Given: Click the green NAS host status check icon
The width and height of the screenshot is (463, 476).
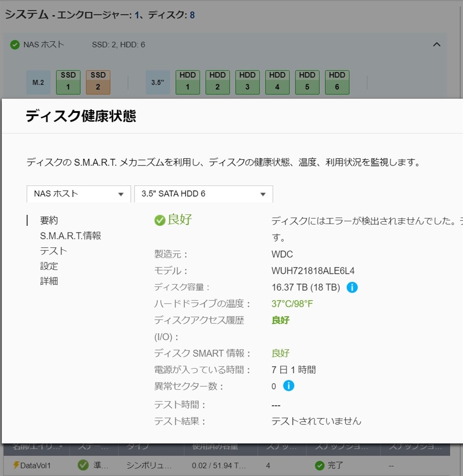Looking at the screenshot, I should tap(15, 45).
